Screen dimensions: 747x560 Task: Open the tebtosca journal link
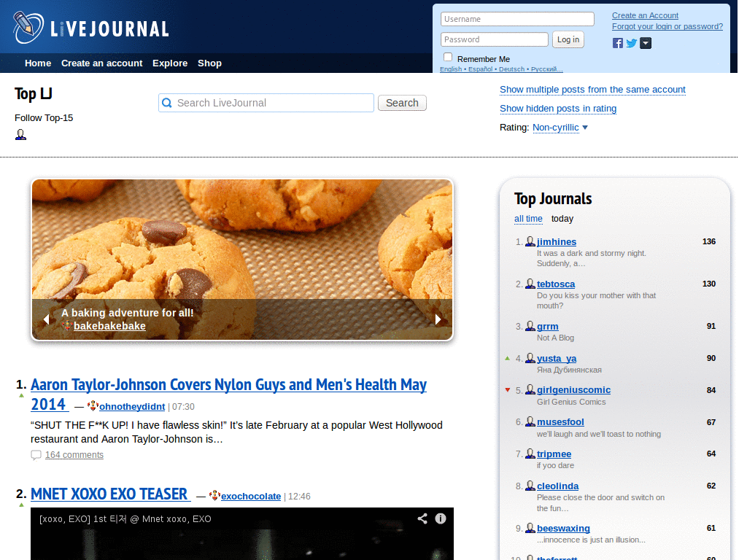coord(556,284)
